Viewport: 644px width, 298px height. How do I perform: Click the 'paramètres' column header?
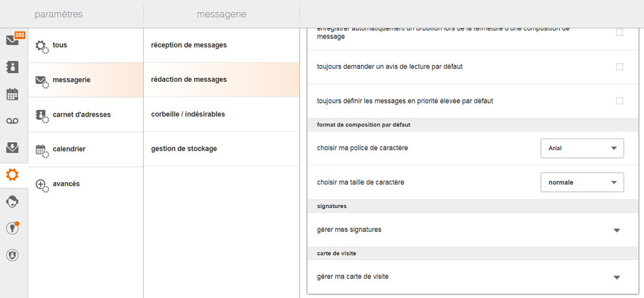tap(59, 14)
